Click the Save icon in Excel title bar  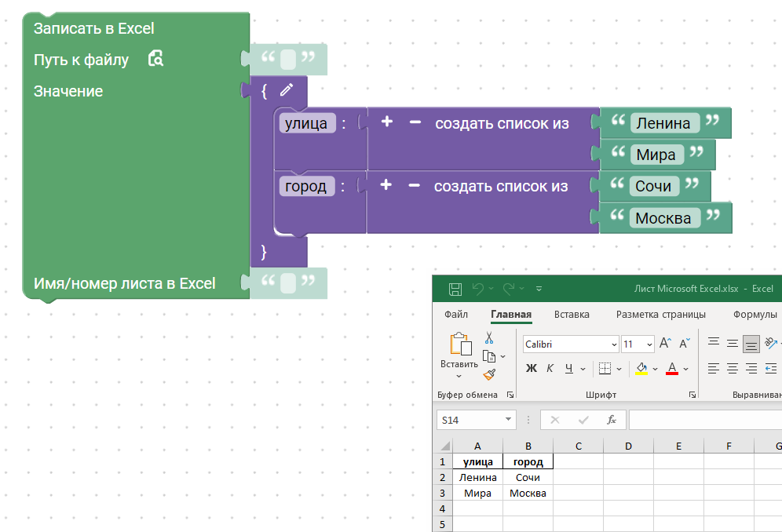(455, 289)
